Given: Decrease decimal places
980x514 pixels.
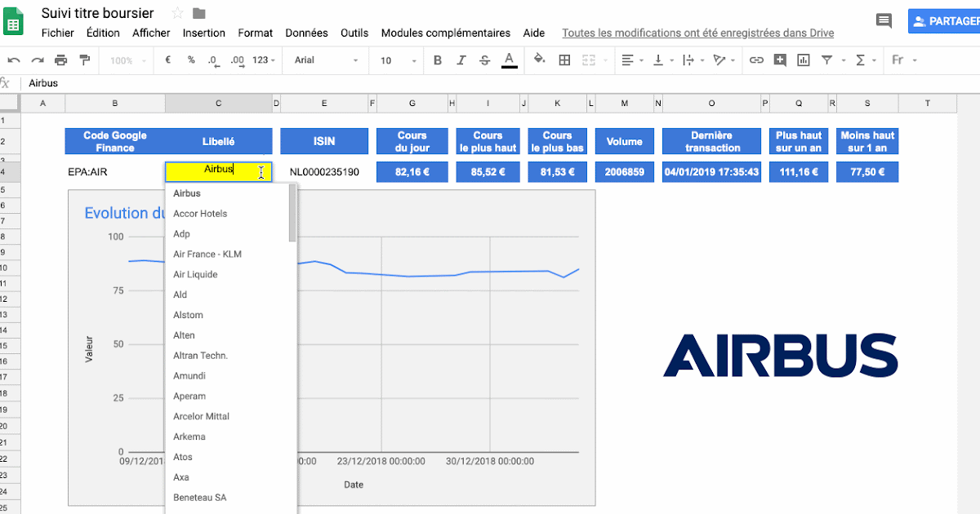Looking at the screenshot, I should point(213,60).
